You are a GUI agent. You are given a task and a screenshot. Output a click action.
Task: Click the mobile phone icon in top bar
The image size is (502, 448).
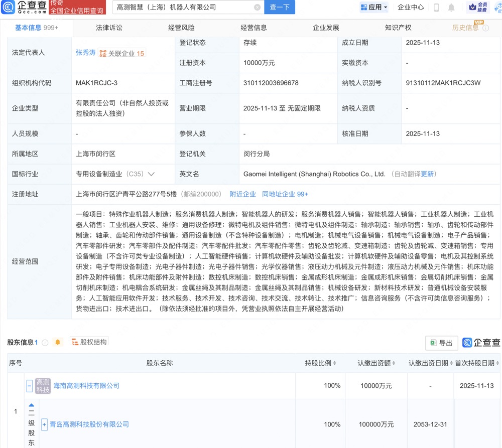[436, 8]
